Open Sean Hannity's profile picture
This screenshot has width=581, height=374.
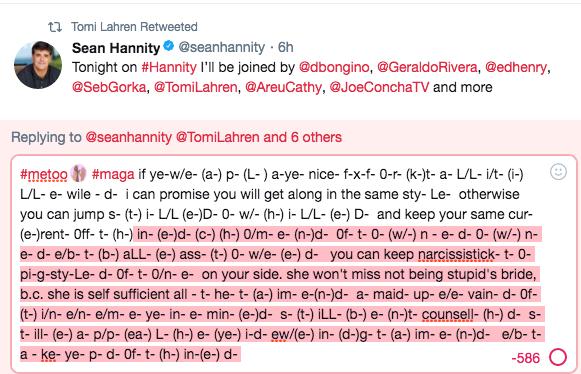38,65
